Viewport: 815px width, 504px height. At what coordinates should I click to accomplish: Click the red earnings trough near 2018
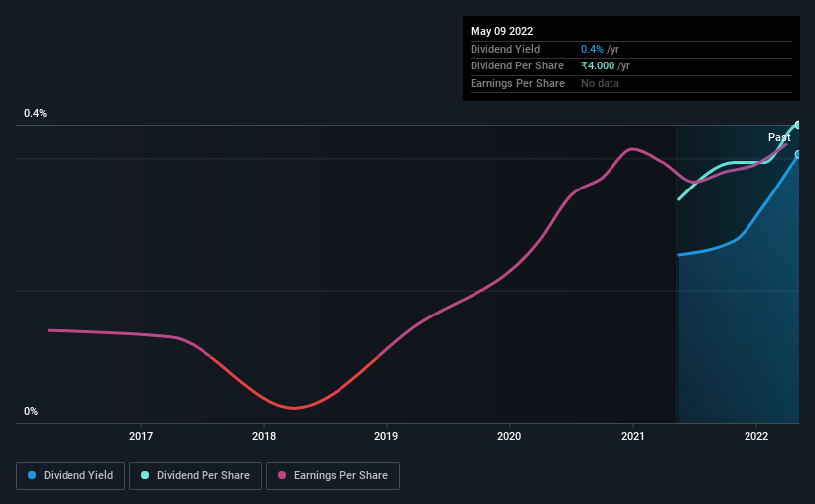[x=294, y=408]
